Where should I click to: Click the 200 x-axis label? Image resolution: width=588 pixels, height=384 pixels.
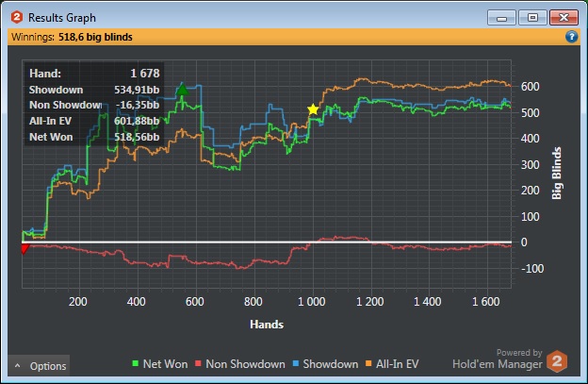click(77, 302)
